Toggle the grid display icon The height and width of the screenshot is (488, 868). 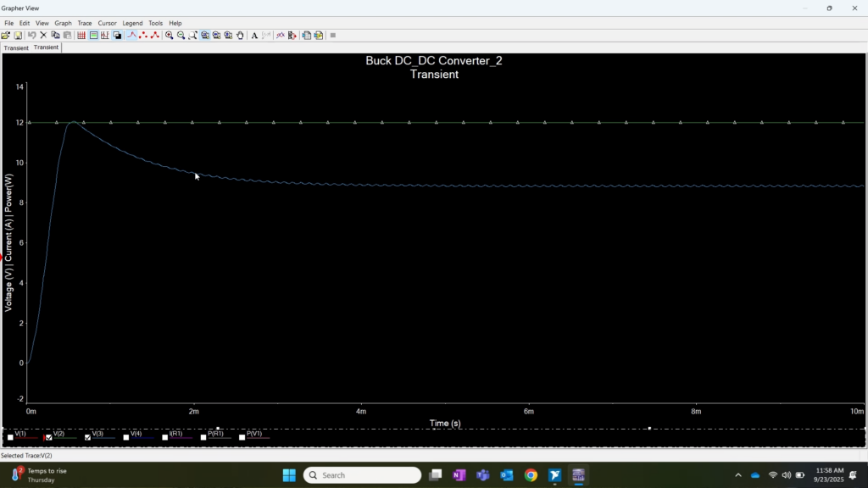[80, 35]
